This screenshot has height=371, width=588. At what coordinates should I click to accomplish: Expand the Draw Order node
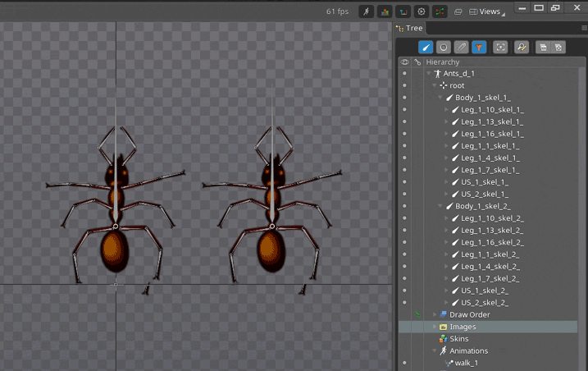coord(435,314)
